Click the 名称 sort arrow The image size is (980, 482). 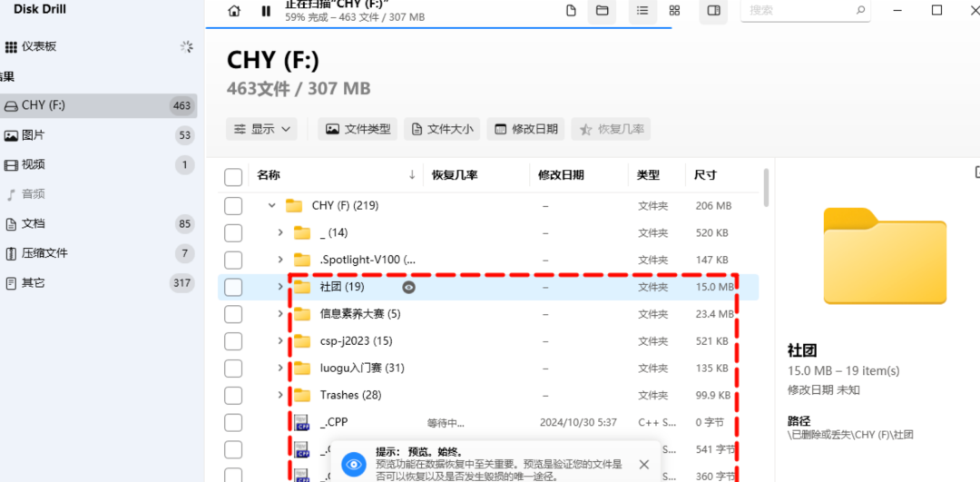point(412,176)
